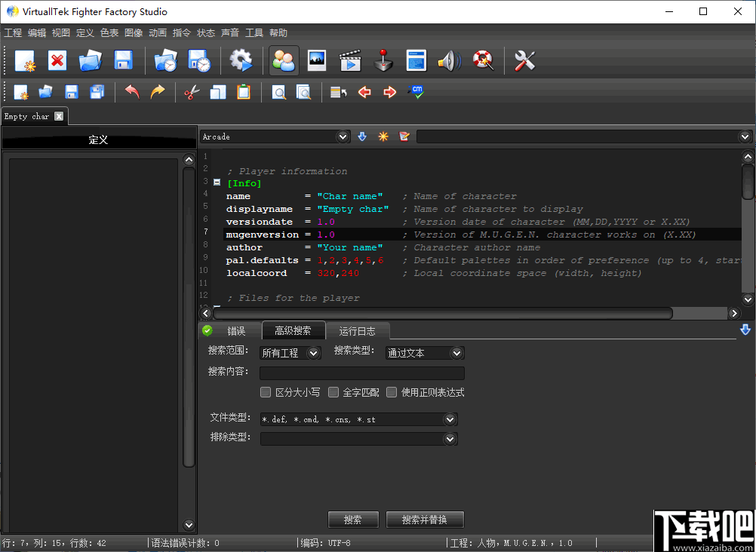Select the commands joystick icon
The width and height of the screenshot is (756, 552).
pos(384,61)
